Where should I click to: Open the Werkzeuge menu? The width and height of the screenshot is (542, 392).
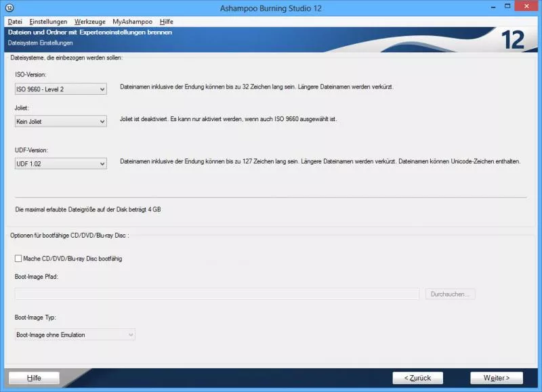(90, 22)
